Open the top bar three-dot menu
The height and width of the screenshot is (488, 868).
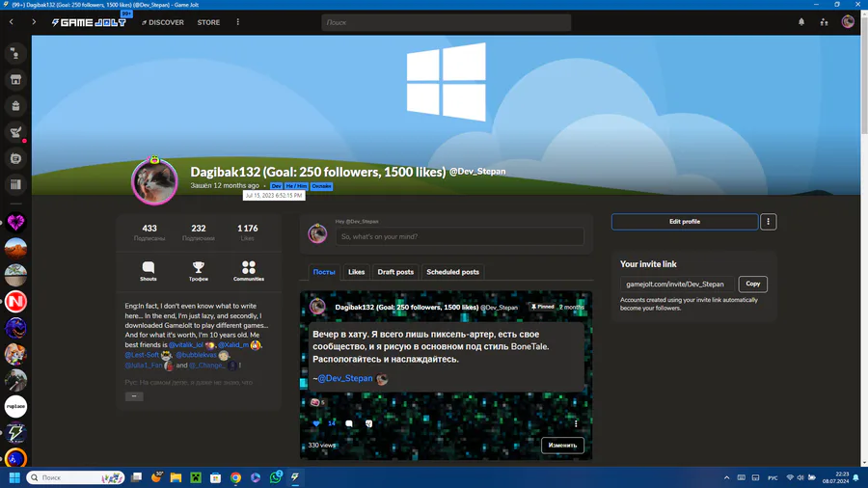238,22
